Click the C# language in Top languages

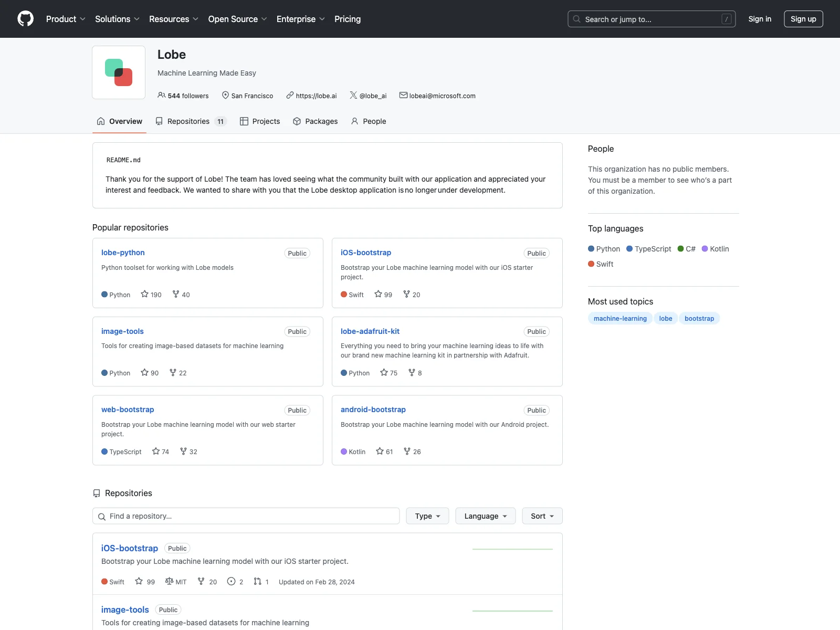687,249
